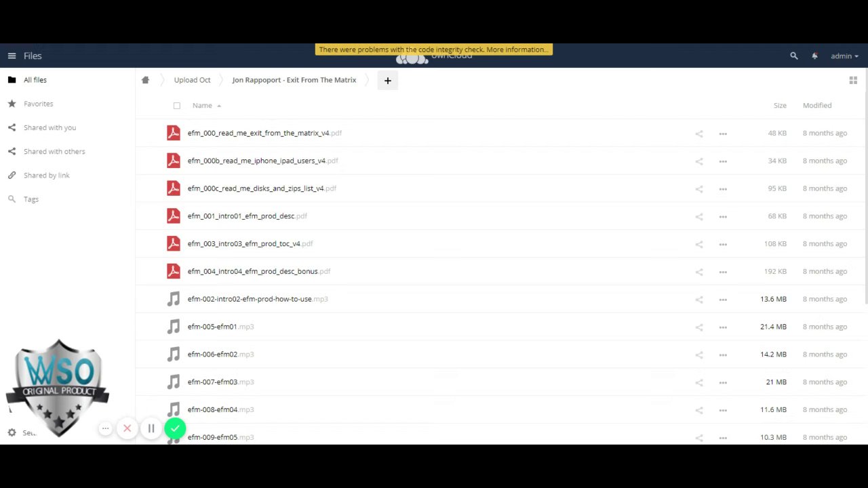This screenshot has height=488, width=868.
Task: Open Shared with you section
Action: 68,127
